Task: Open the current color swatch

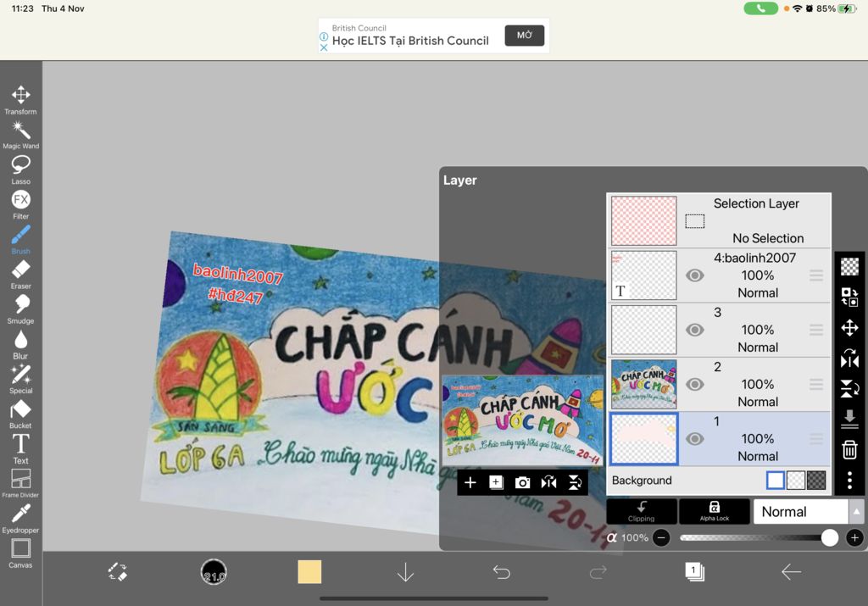Action: (309, 572)
